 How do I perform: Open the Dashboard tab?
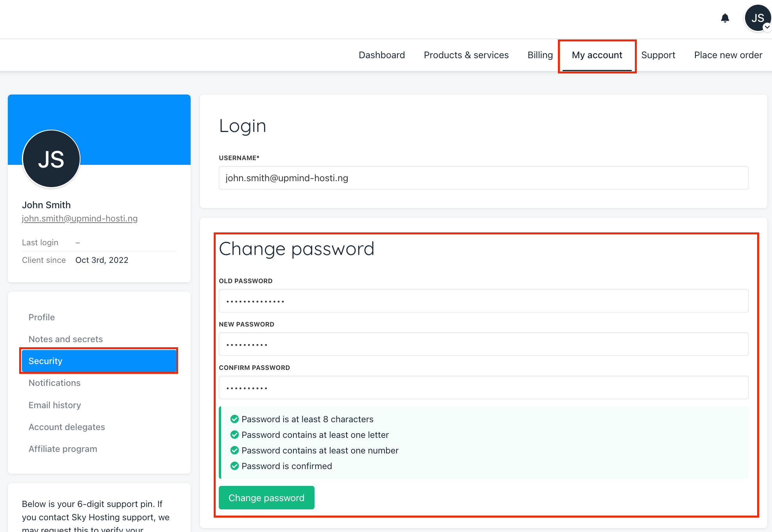[382, 55]
